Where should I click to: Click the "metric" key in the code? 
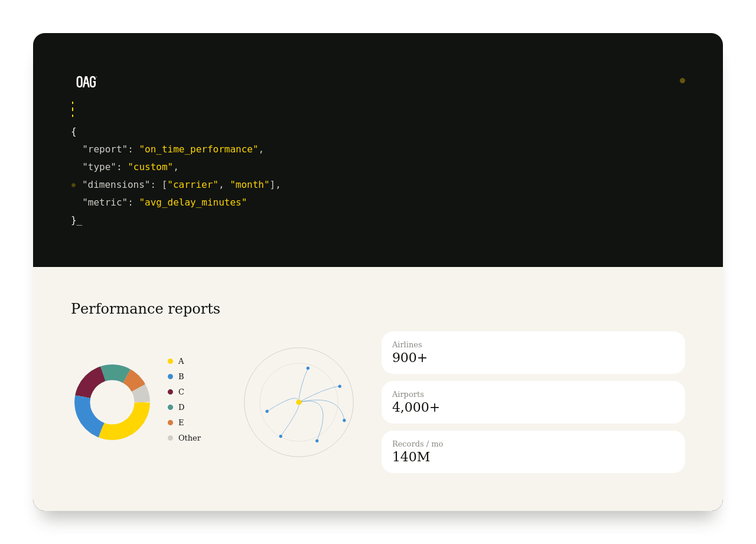coord(105,203)
